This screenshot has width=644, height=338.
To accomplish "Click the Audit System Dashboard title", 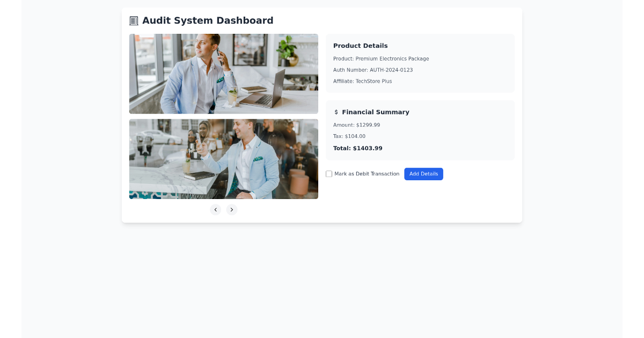I will [208, 20].
